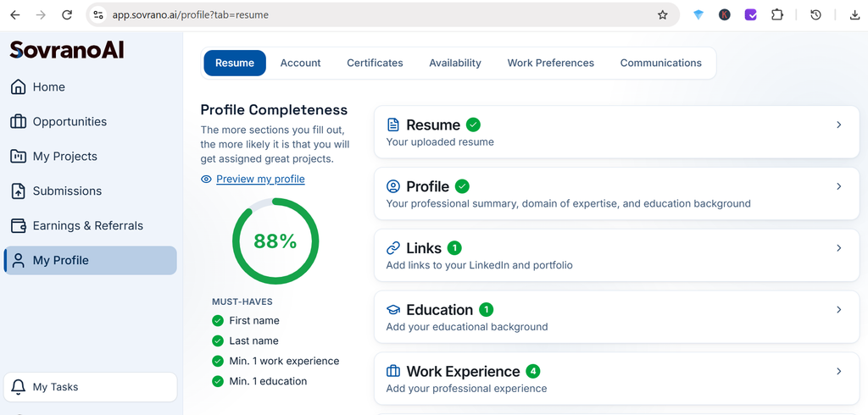Click the Earnings & Referrals wallet icon

point(19,226)
